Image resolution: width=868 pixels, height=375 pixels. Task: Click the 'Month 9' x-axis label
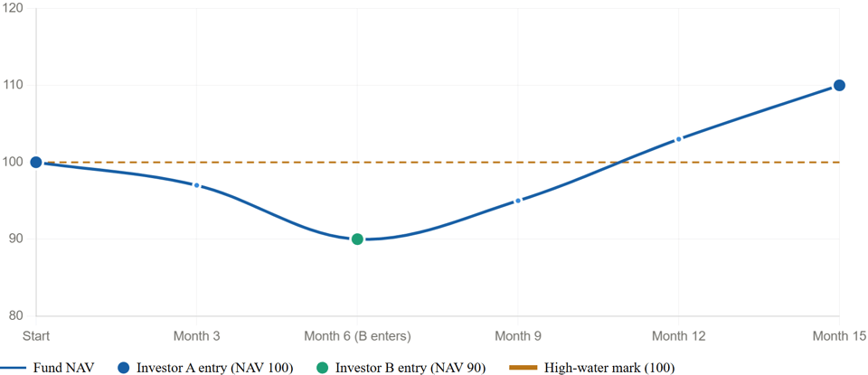[518, 336]
